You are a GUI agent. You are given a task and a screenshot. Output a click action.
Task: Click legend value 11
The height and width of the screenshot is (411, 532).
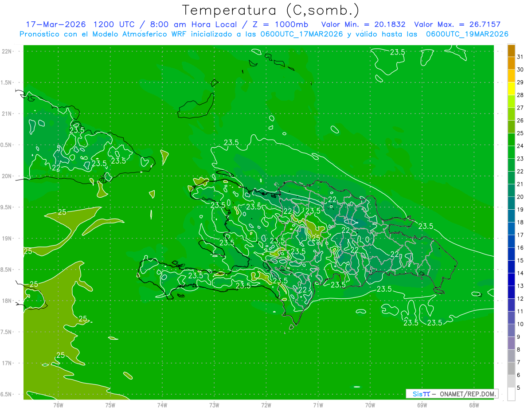click(520, 311)
